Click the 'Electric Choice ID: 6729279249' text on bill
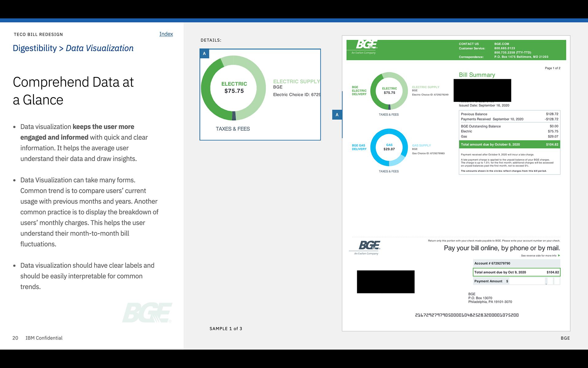The image size is (588, 368). pyautogui.click(x=430, y=95)
